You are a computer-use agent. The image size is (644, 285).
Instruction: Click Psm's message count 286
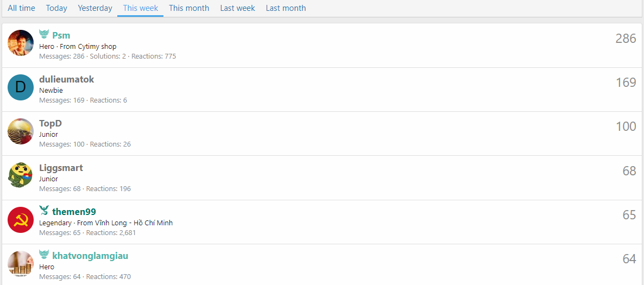coord(626,39)
